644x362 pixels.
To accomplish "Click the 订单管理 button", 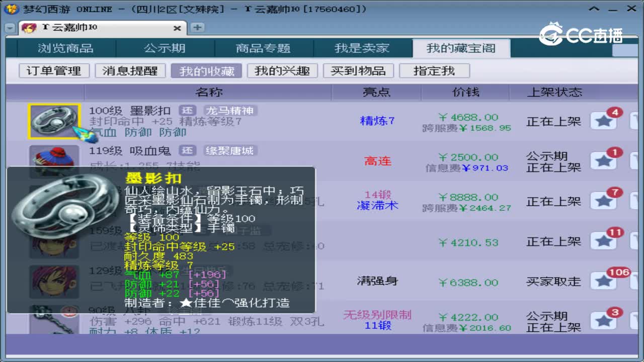I will (54, 71).
